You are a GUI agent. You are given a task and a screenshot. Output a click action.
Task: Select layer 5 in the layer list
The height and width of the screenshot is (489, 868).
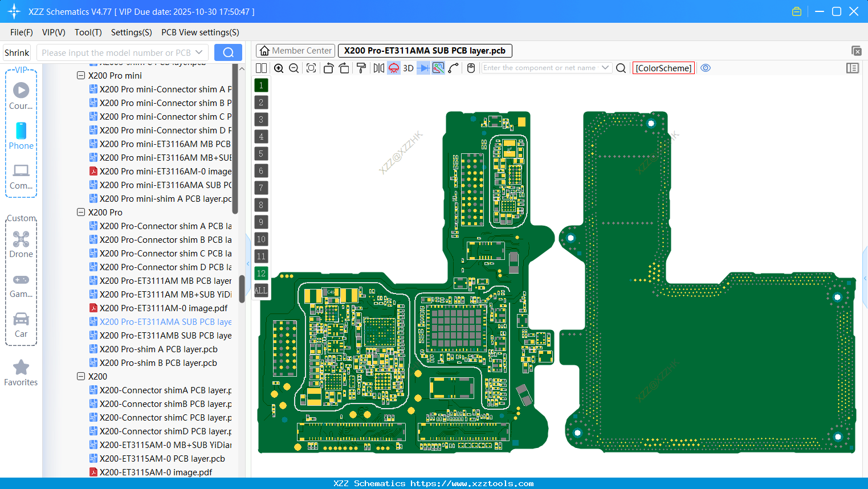(x=260, y=153)
